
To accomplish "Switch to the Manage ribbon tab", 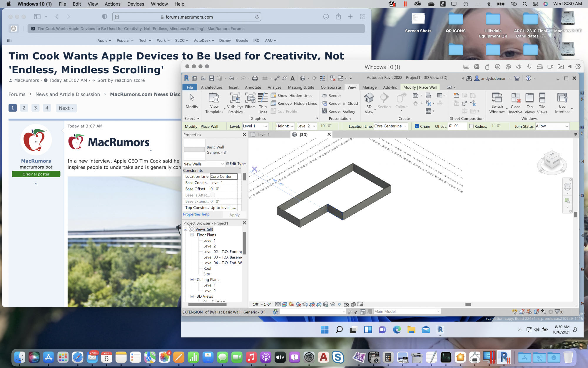I will pos(370,87).
